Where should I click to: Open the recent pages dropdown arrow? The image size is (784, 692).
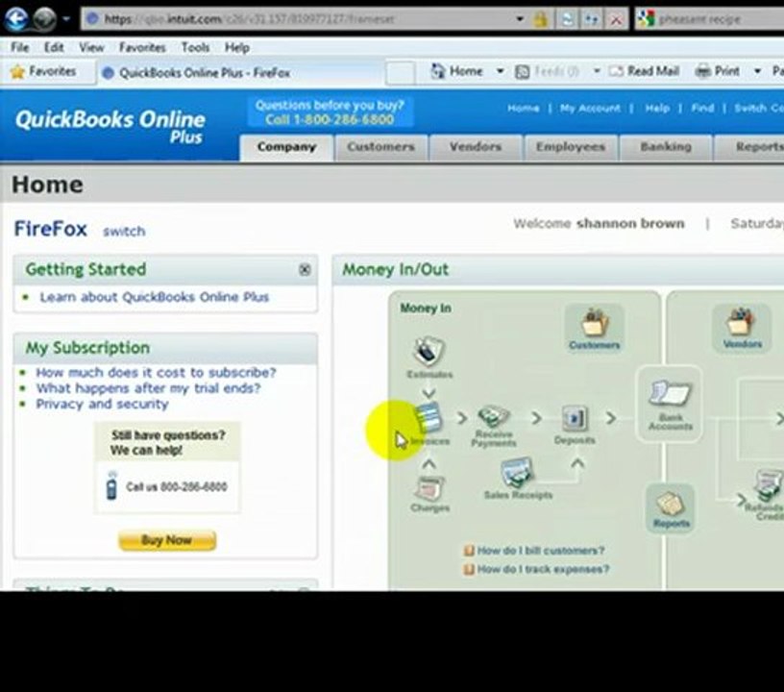[x=66, y=19]
